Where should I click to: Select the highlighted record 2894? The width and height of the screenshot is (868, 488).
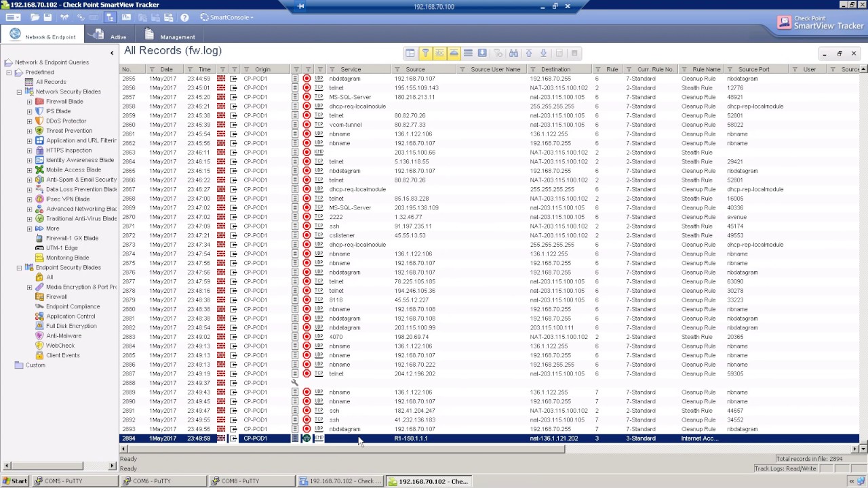[490, 439]
